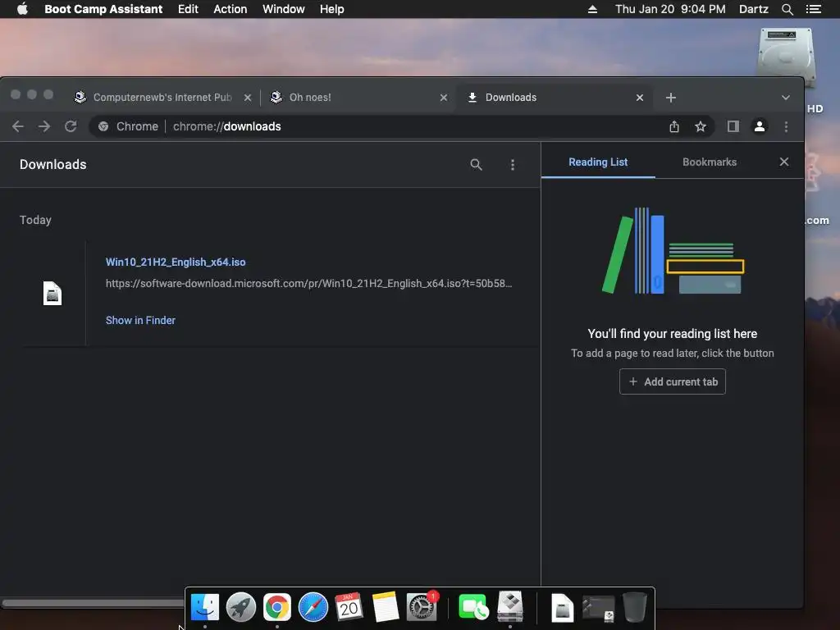Click the Chrome site info chip

coord(129,126)
